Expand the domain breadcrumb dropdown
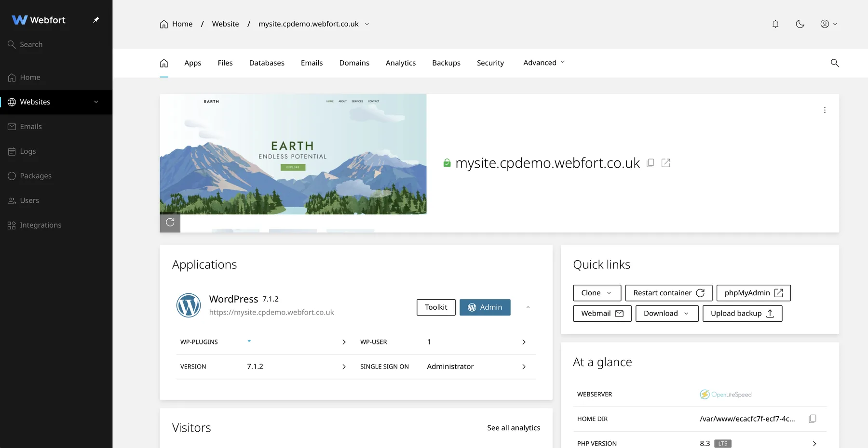The height and width of the screenshot is (448, 868). [367, 24]
